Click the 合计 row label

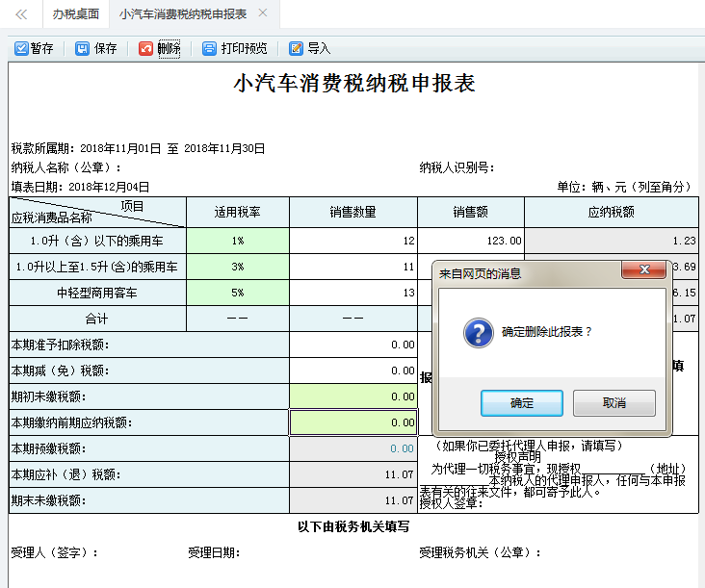(97, 319)
